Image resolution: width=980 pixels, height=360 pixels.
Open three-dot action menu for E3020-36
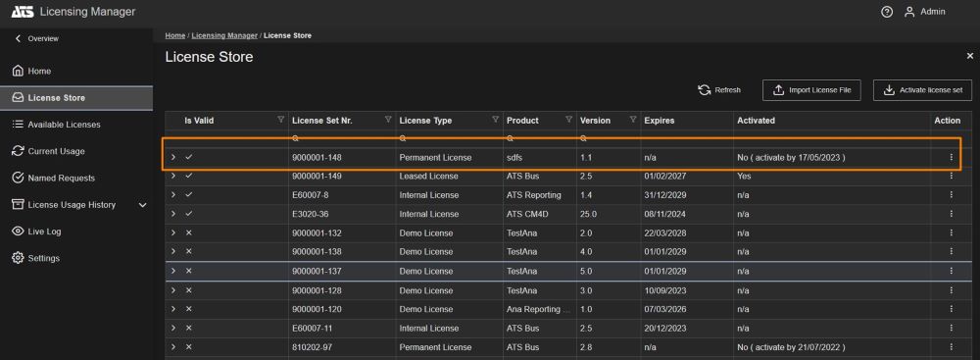pos(952,214)
